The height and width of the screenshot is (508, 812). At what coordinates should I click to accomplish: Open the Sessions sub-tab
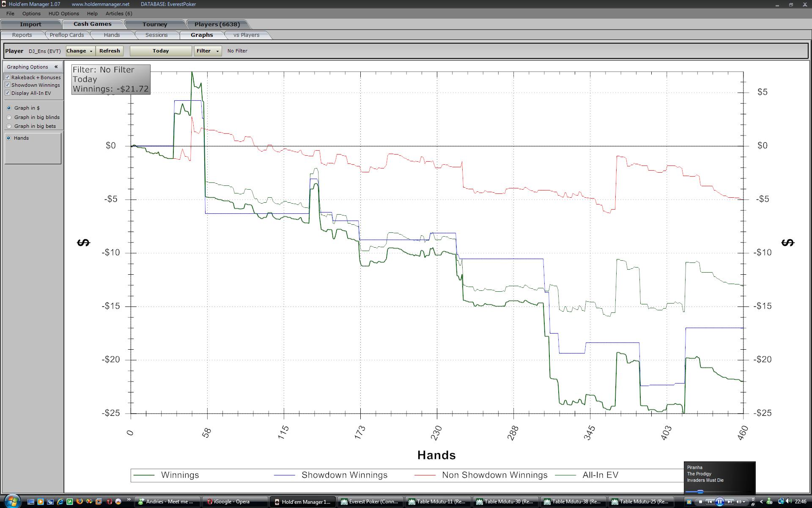[x=156, y=35]
